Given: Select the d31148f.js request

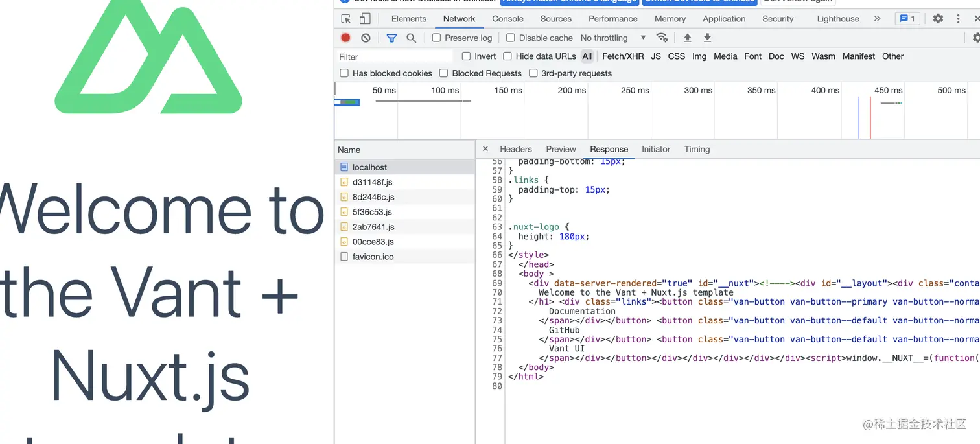Looking at the screenshot, I should click(x=405, y=182).
